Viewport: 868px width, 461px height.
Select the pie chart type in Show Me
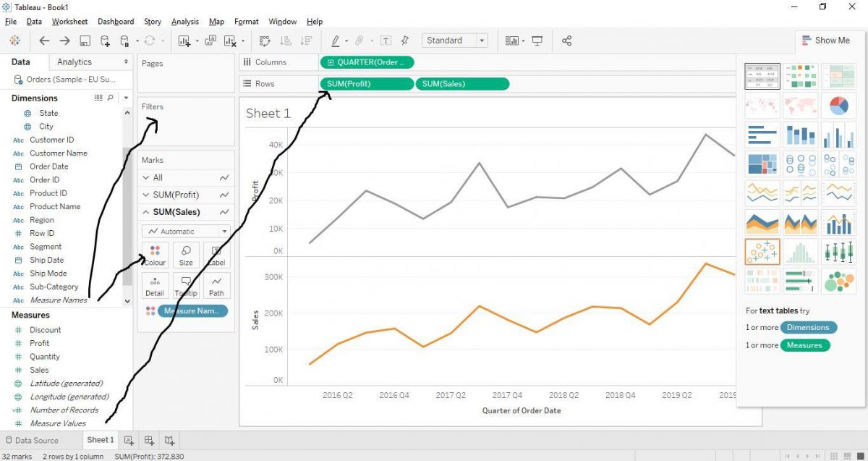click(838, 105)
